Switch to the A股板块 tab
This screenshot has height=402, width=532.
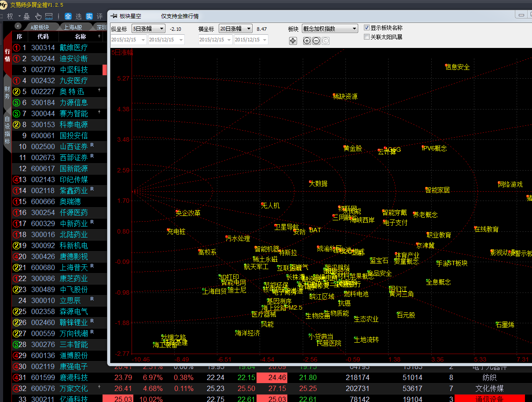tap(40, 27)
